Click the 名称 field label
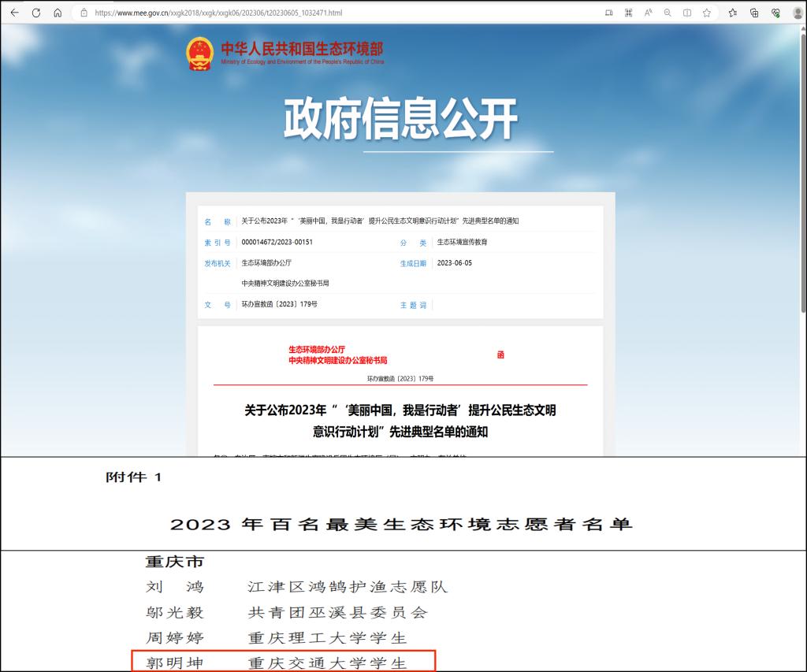The image size is (807, 672). tap(218, 222)
